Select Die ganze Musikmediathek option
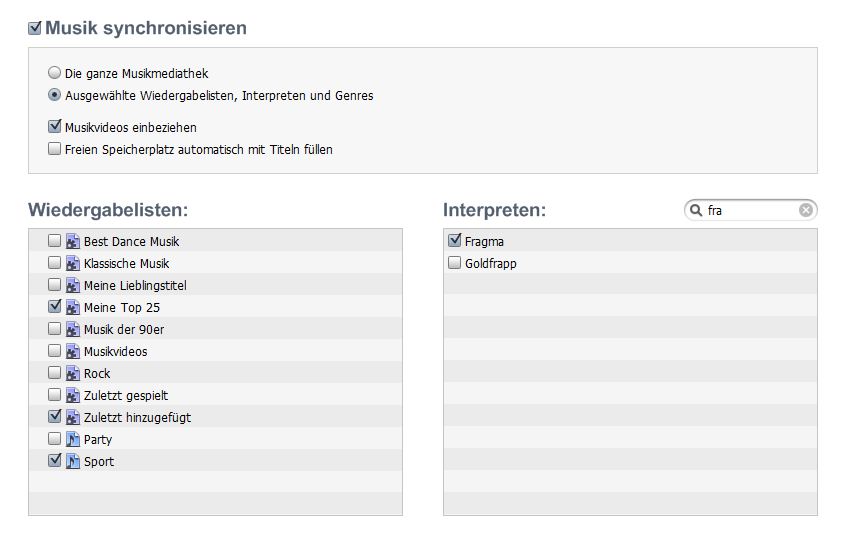 point(54,72)
